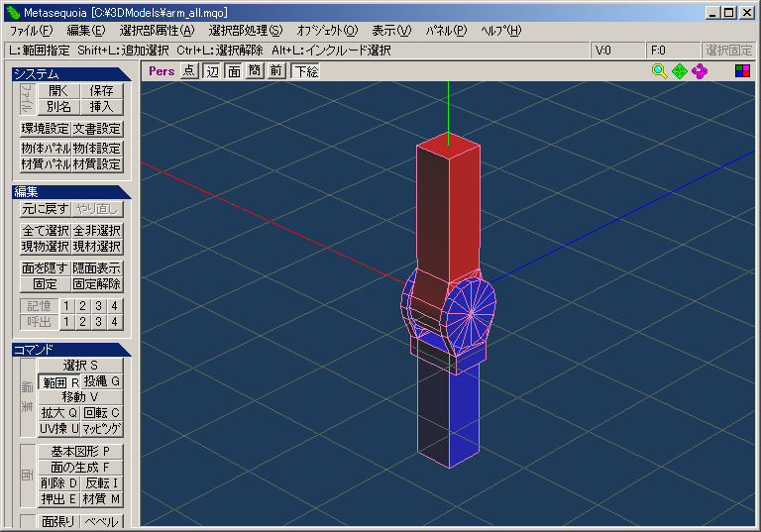Open 物体設定 object settings
Image resolution: width=761 pixels, height=532 pixels.
click(97, 148)
